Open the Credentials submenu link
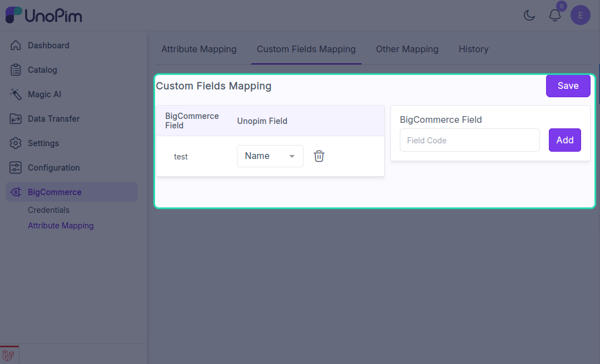Image resolution: width=600 pixels, height=364 pixels. pyautogui.click(x=48, y=210)
